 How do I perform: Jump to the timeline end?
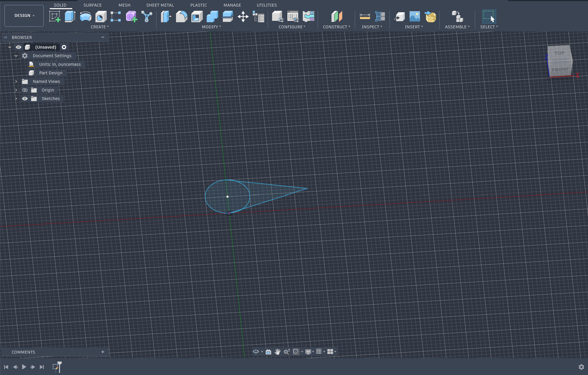[42, 367]
